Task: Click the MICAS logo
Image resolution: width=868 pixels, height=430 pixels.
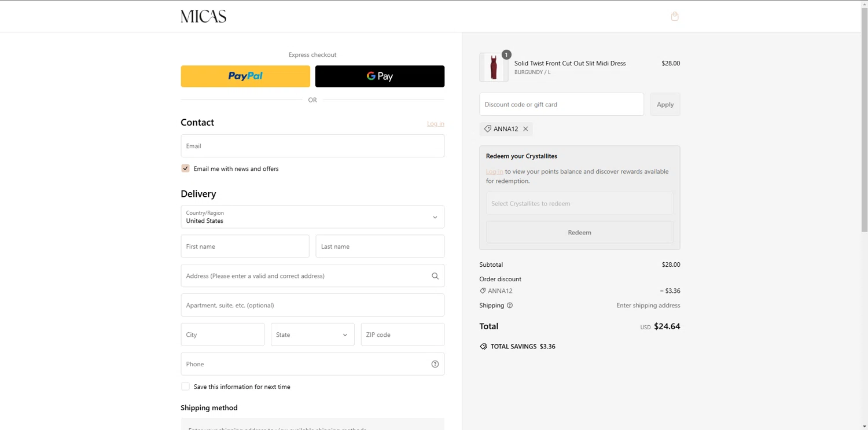Action: pyautogui.click(x=203, y=16)
